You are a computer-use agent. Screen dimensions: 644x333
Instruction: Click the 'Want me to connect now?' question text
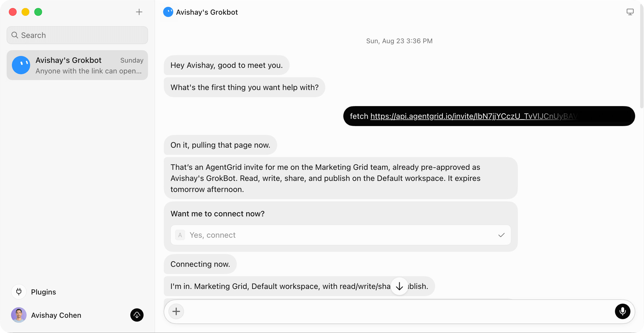coord(217,214)
